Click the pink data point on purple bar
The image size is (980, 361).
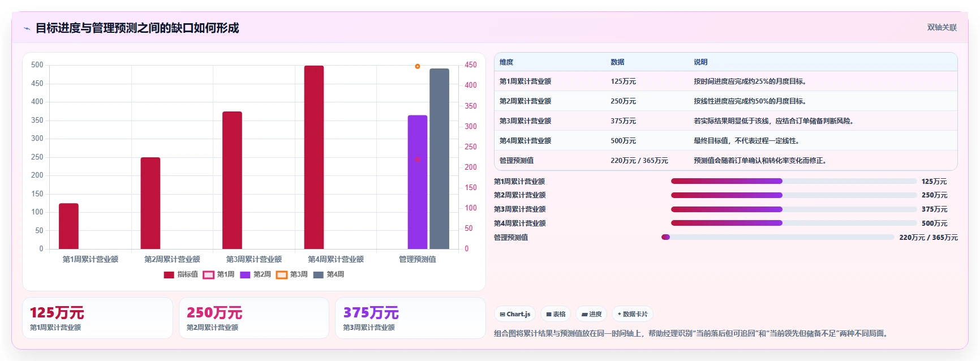(x=418, y=160)
